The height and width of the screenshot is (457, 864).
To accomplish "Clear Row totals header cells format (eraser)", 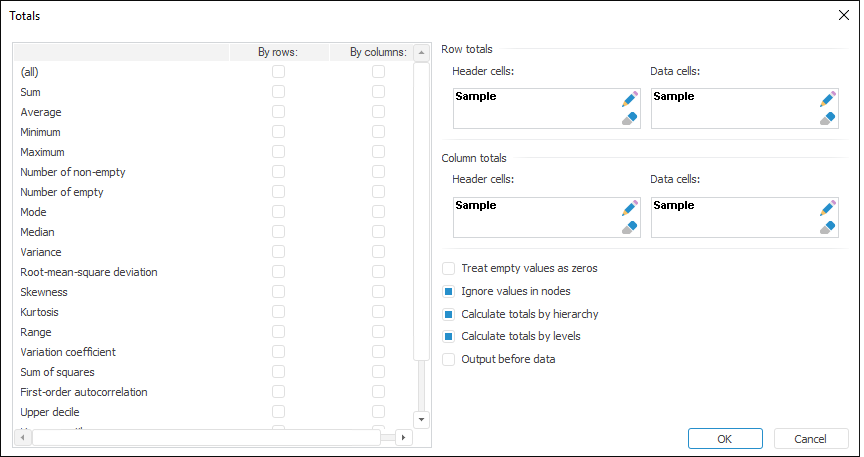I will [x=629, y=118].
